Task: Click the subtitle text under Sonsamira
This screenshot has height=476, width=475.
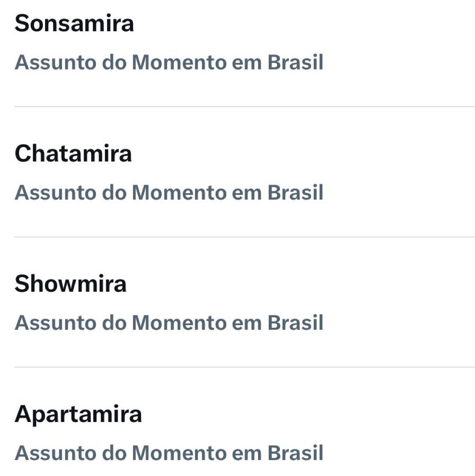Action: (169, 62)
